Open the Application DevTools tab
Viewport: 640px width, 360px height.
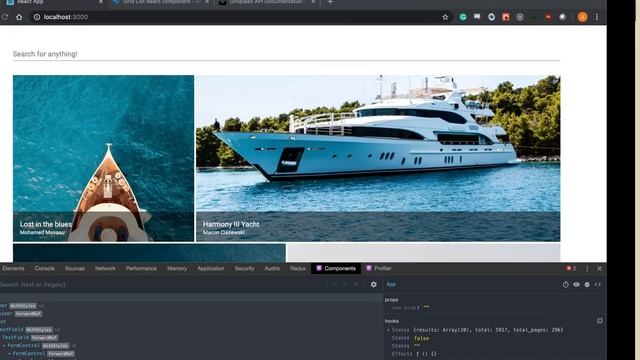pyautogui.click(x=211, y=268)
